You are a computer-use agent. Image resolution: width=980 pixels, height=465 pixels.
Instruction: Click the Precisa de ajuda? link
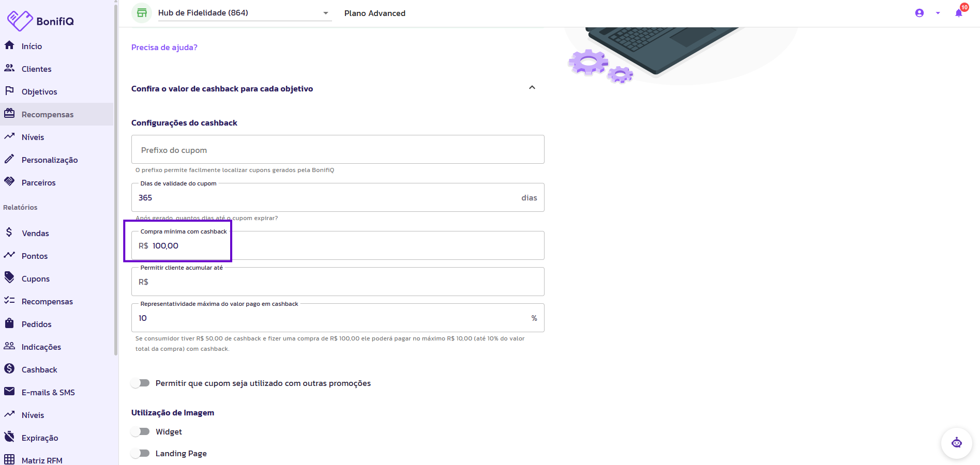[164, 47]
